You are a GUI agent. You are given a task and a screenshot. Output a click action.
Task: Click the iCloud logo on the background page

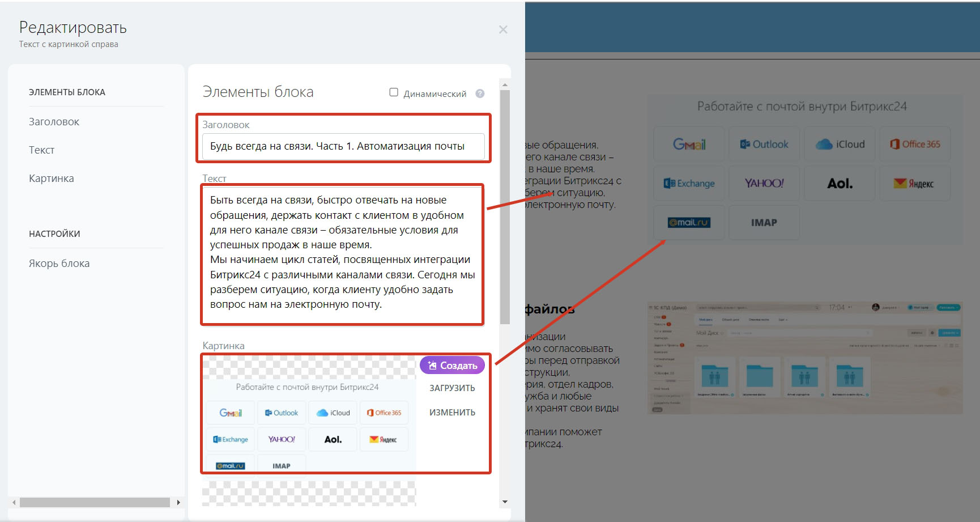(x=840, y=144)
